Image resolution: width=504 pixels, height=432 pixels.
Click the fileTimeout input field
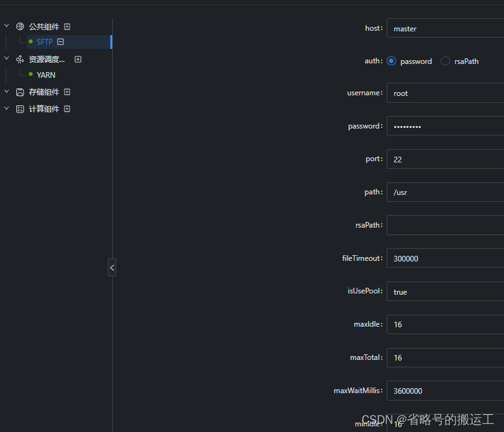pos(445,258)
